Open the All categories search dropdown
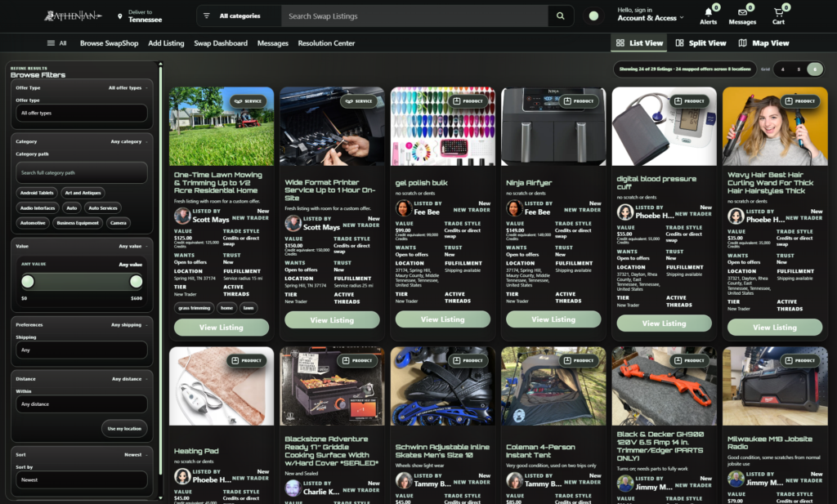Viewport: 837px width, 504px height. 239,16
